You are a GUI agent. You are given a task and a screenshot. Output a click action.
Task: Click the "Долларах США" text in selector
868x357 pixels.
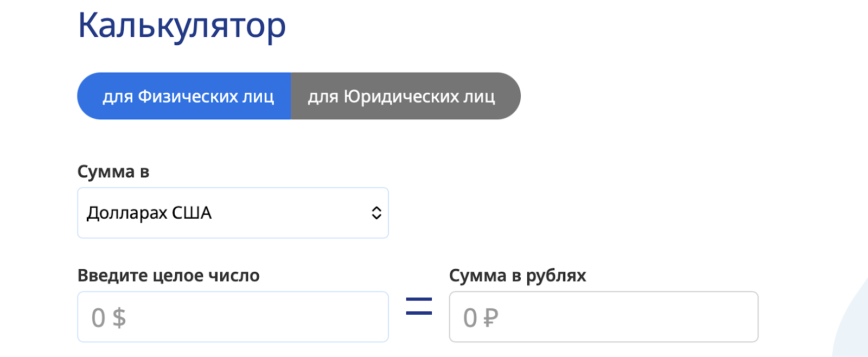(x=149, y=213)
